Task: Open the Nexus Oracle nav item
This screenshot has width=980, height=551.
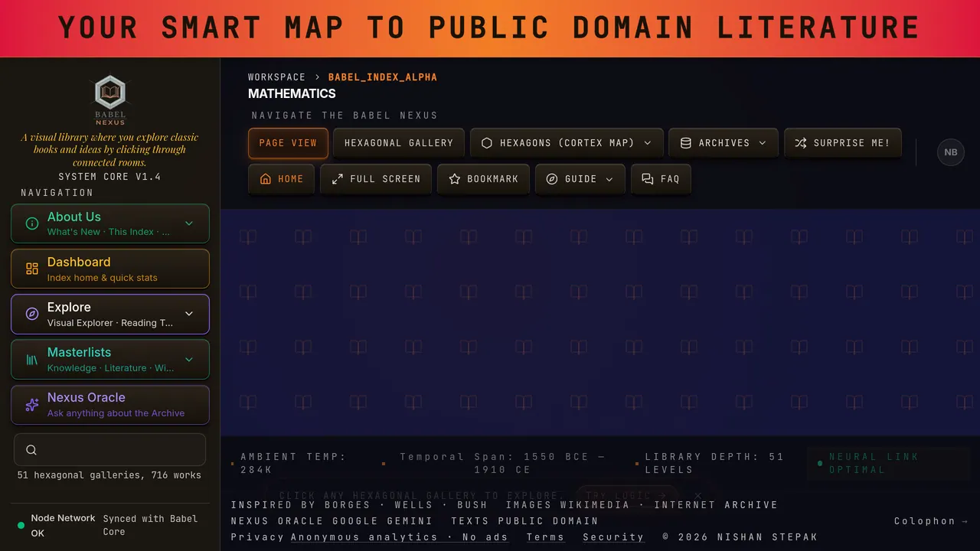Action: click(x=110, y=405)
